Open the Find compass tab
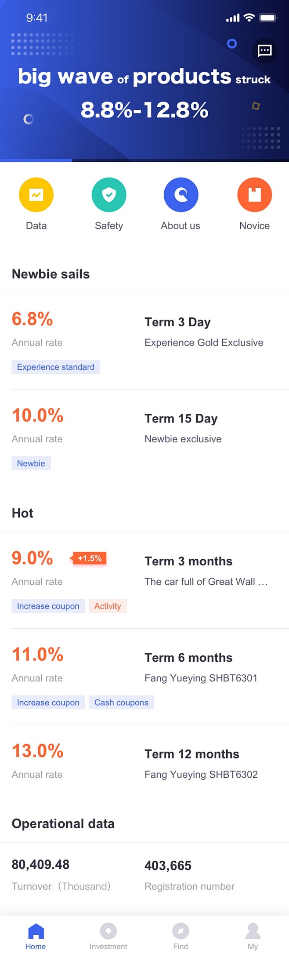 [181, 937]
